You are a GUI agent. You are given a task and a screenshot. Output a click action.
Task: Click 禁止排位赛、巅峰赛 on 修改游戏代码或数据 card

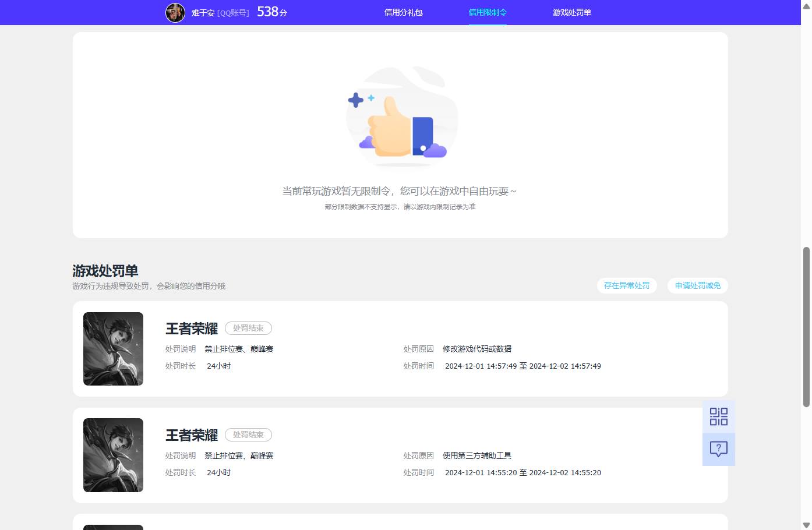click(x=239, y=349)
